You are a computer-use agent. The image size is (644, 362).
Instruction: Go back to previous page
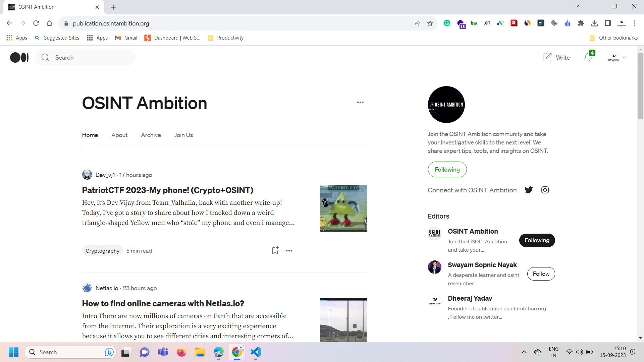(x=9, y=23)
